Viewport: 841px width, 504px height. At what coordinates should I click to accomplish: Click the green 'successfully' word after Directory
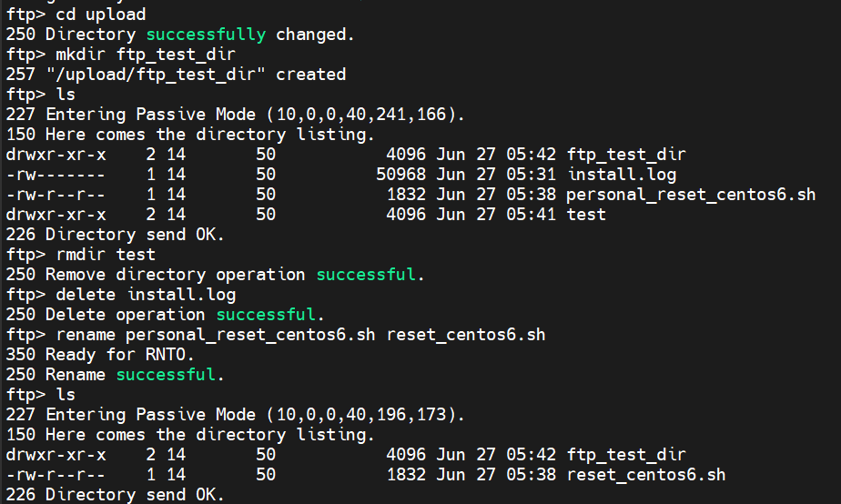coord(206,35)
